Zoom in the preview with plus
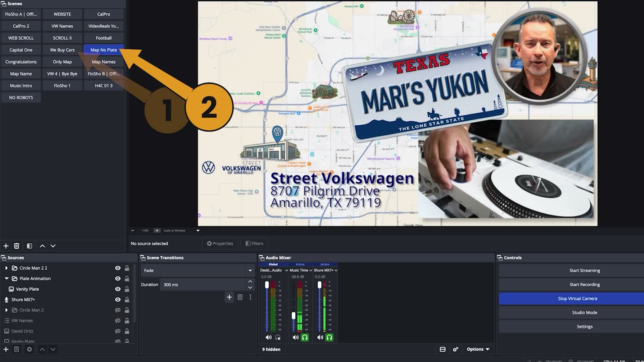644x362 pixels. (x=157, y=231)
